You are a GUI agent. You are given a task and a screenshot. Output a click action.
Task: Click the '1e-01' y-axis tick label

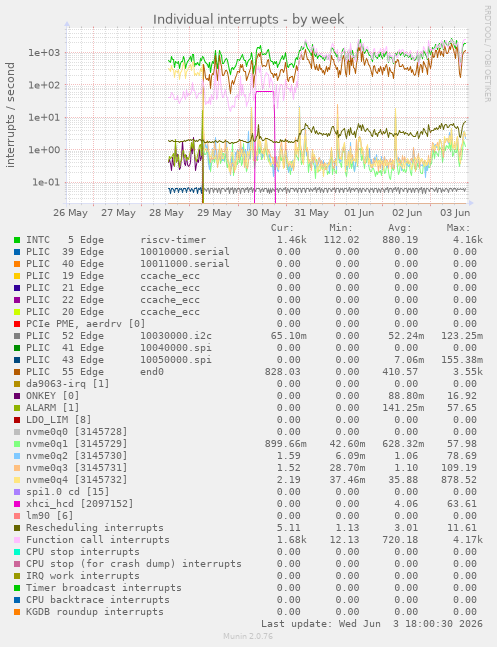coord(46,182)
